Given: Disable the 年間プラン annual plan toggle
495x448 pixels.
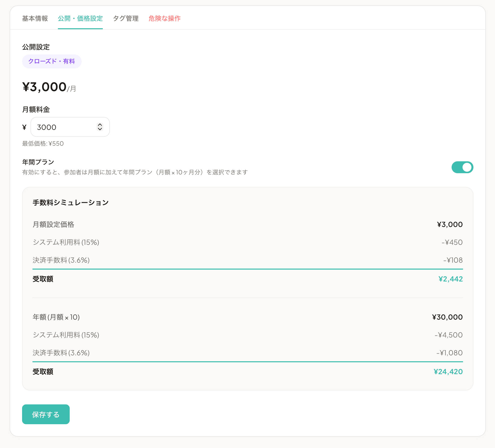Looking at the screenshot, I should (462, 167).
